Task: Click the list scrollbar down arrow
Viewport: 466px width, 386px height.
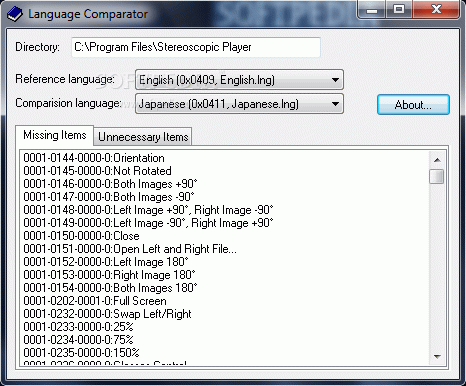Action: coord(437,357)
